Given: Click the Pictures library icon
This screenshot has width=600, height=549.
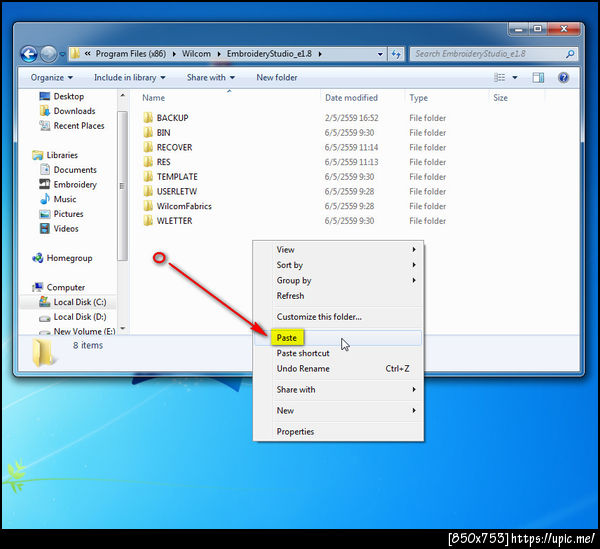Looking at the screenshot, I should click(45, 214).
